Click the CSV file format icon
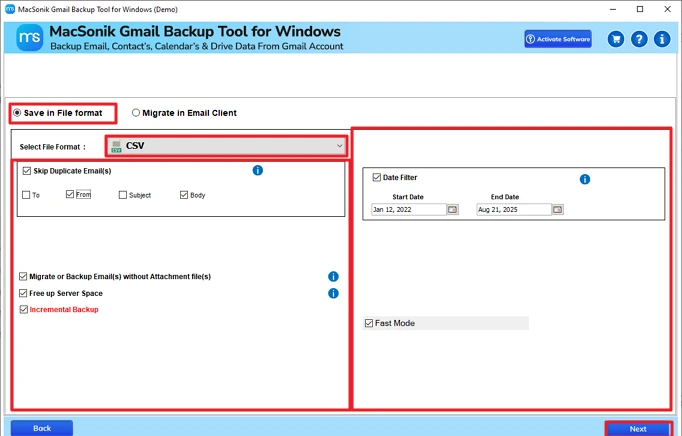This screenshot has width=682, height=436. 116,146
